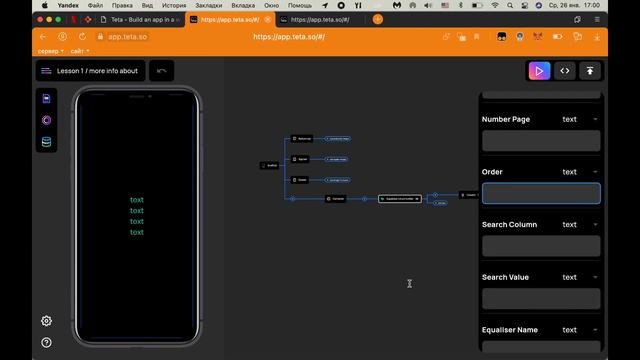Click the Number Page input field
The image size is (640, 360).
[x=541, y=141]
